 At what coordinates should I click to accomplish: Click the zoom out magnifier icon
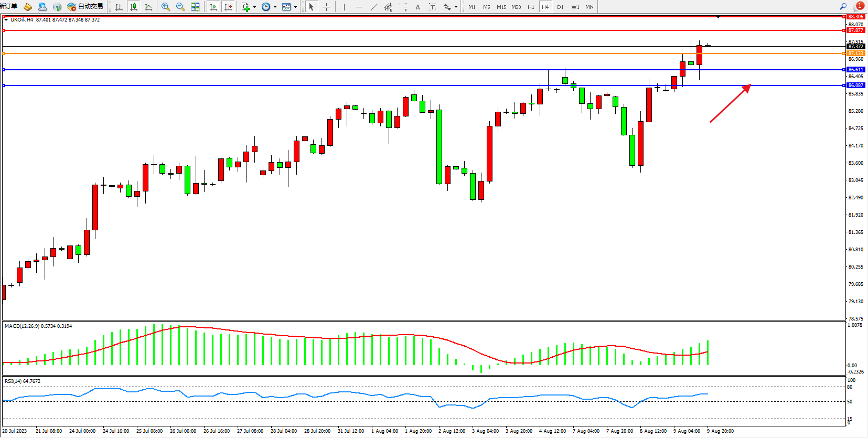click(x=180, y=7)
